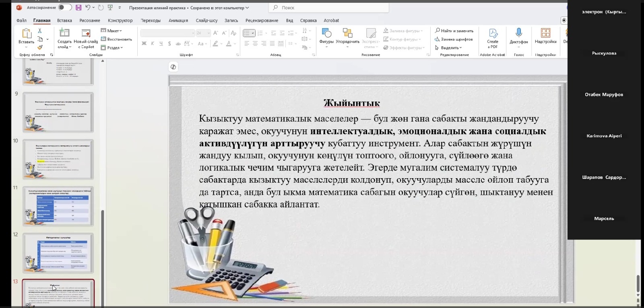644x308 pixels.
Task: Open the Insert (Вставка) tab
Action: pyautogui.click(x=64, y=21)
